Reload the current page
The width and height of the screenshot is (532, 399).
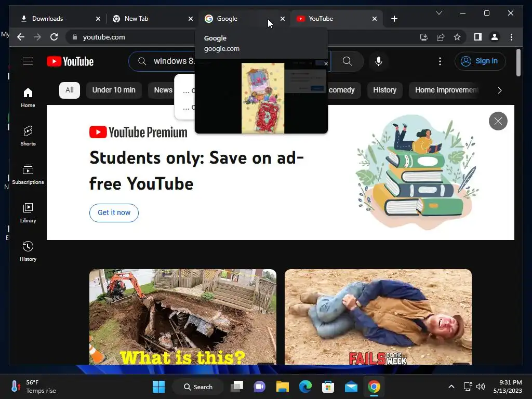click(x=54, y=37)
